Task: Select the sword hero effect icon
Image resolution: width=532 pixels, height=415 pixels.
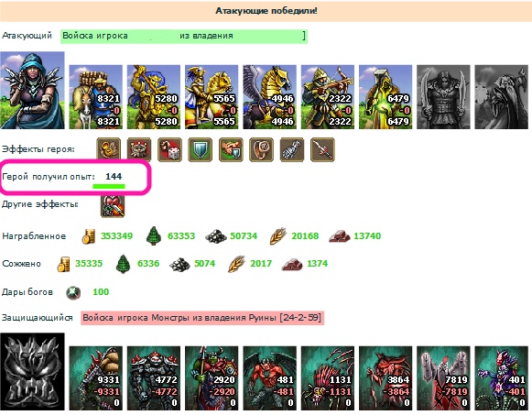Action: coord(322,149)
